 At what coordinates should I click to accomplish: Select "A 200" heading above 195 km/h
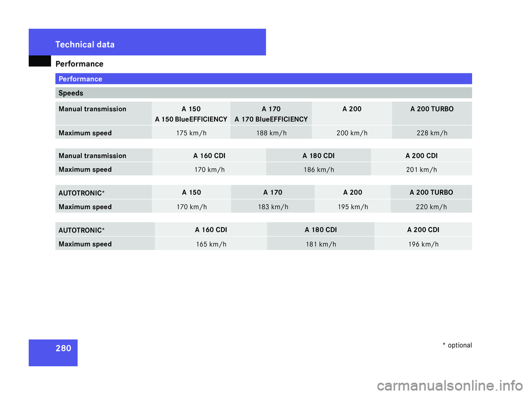352,193
